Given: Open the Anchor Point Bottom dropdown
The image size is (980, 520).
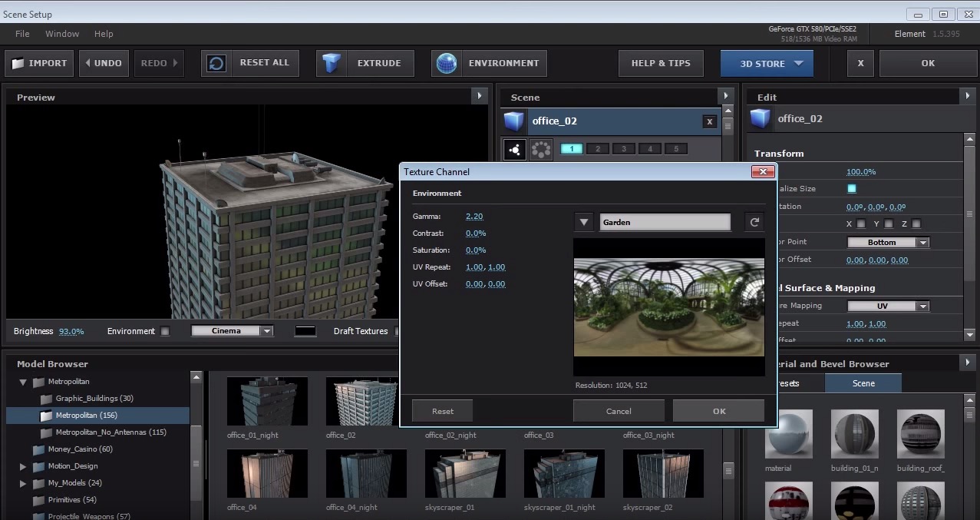Looking at the screenshot, I should click(x=887, y=242).
